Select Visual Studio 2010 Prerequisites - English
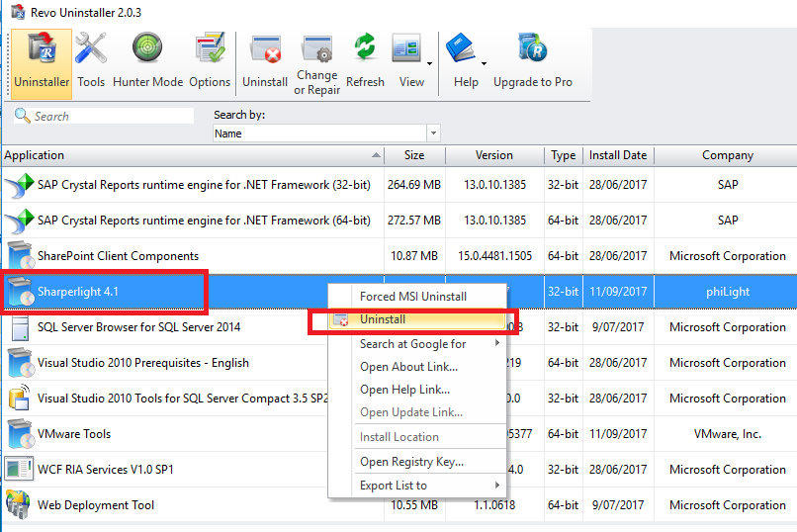797x532 pixels. click(143, 363)
